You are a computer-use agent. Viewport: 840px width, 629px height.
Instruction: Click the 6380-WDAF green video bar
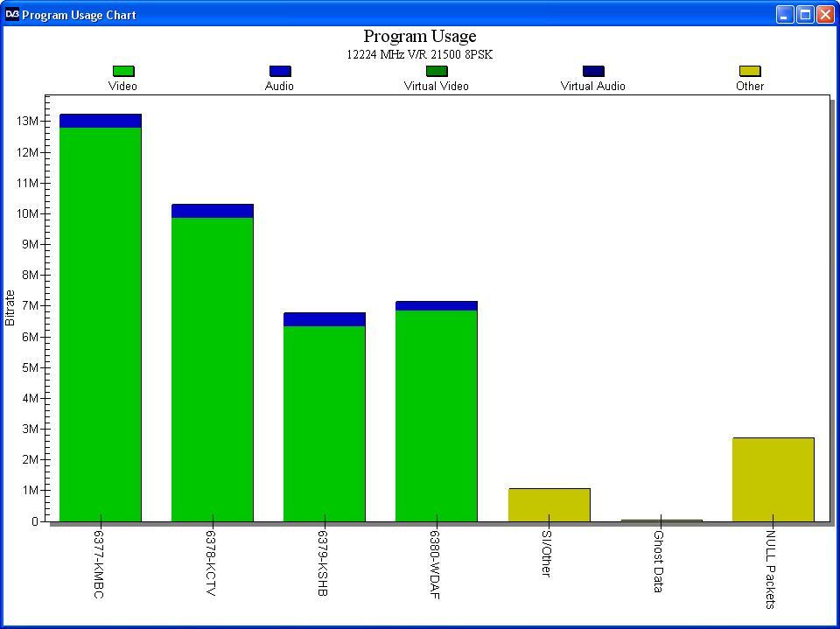tap(437, 416)
